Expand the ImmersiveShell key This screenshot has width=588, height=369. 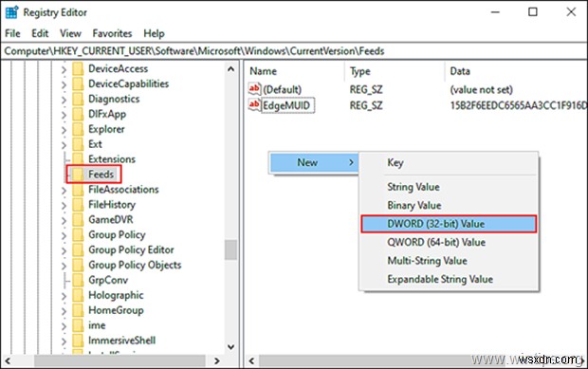pyautogui.click(x=64, y=341)
